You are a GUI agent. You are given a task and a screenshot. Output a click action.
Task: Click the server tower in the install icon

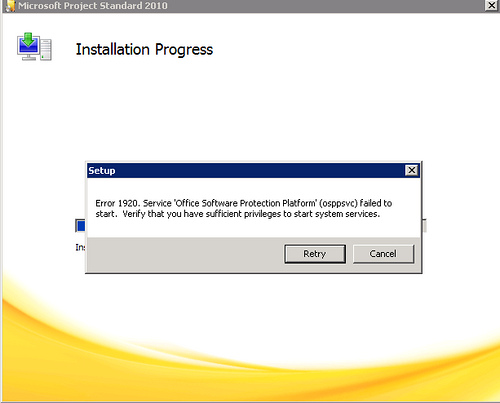click(x=46, y=49)
